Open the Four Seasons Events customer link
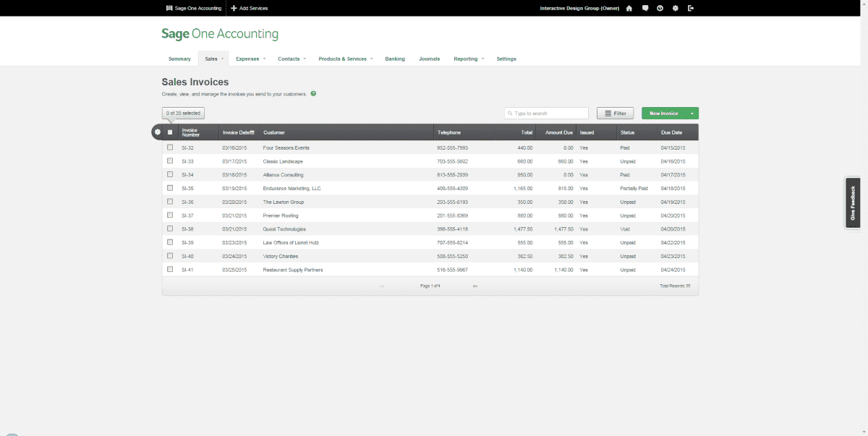This screenshot has height=436, width=868. 286,148
